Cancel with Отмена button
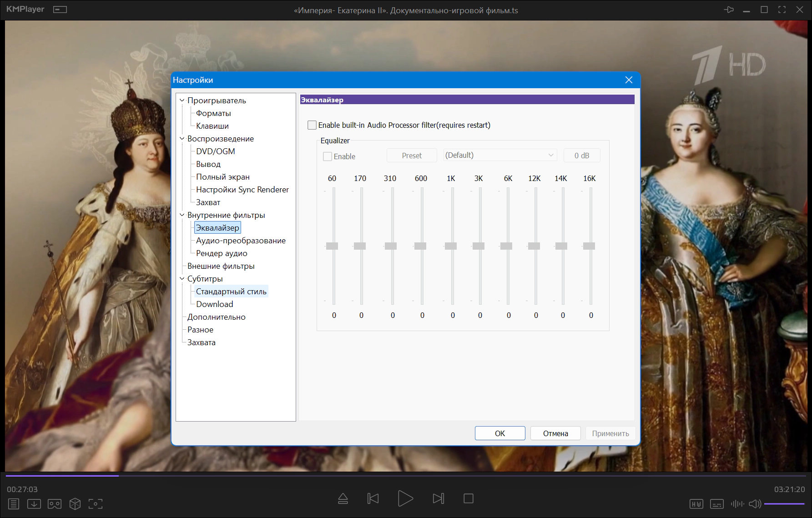Viewport: 812px width, 518px height. pos(555,433)
